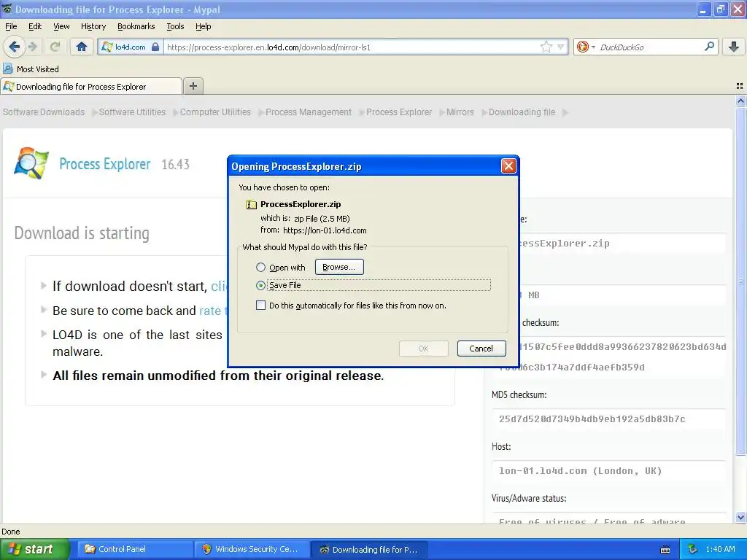Click the tab groups grid icon

[740, 86]
